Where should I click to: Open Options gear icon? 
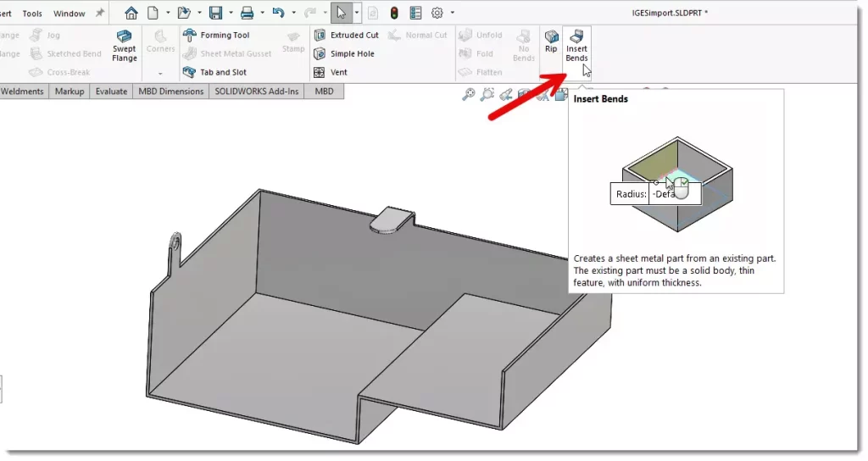click(437, 13)
